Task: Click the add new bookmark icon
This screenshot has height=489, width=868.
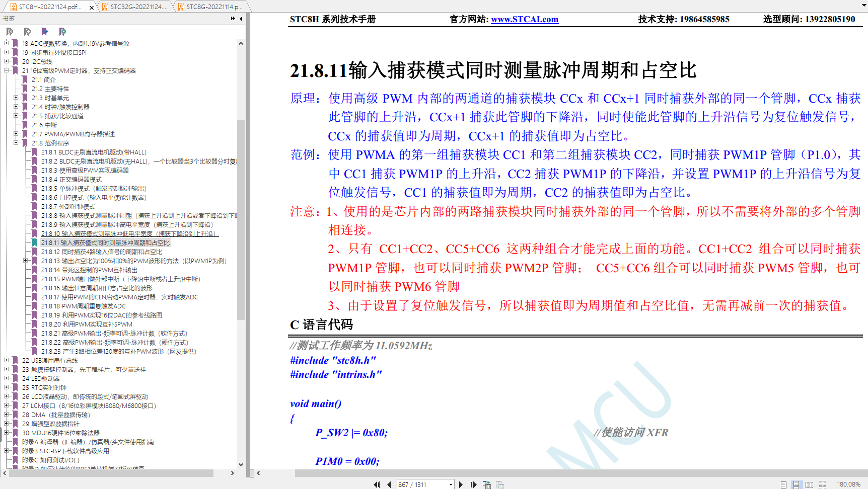Action: pyautogui.click(x=27, y=32)
